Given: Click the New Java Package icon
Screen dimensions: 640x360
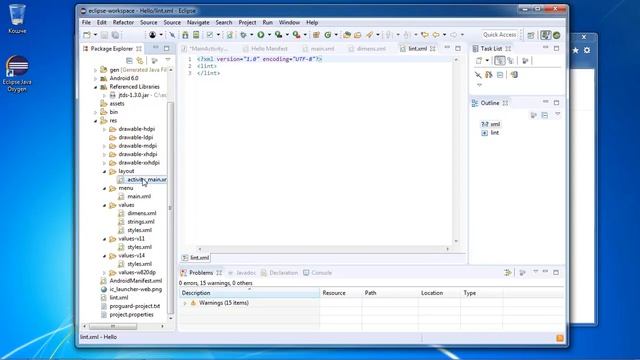Looking at the screenshot, I should point(316,35).
